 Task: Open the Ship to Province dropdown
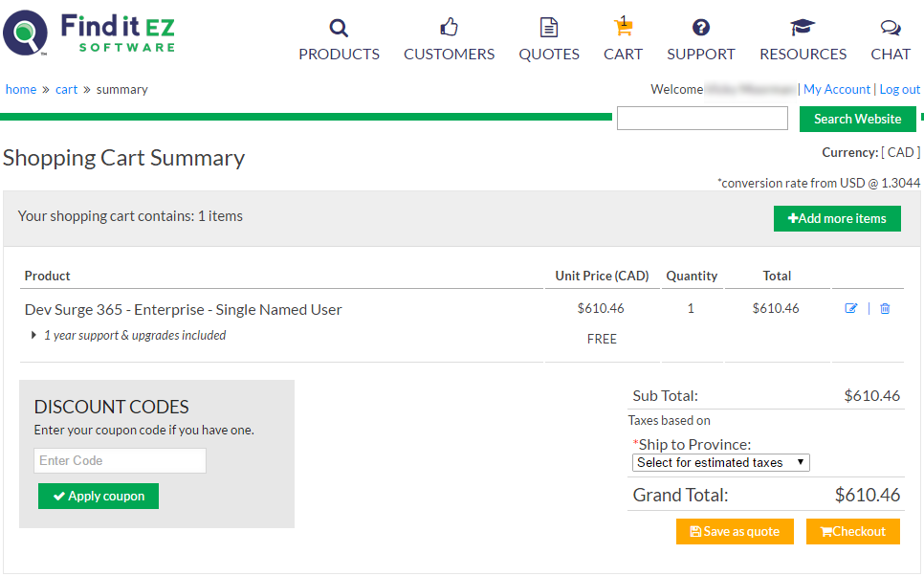(x=721, y=462)
